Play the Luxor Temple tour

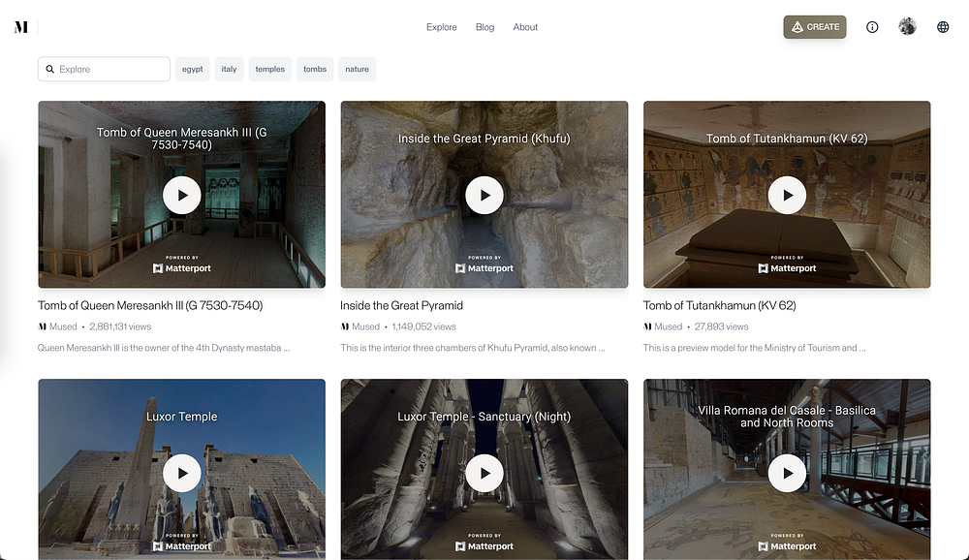pyautogui.click(x=182, y=474)
